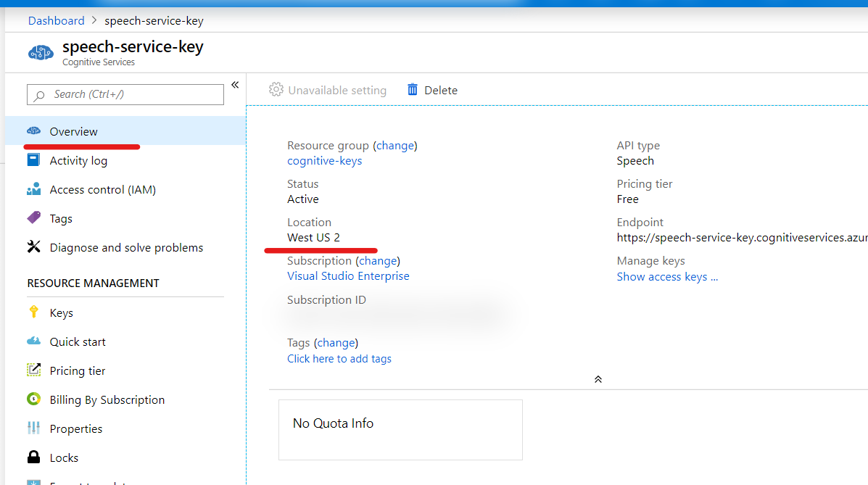Click the Delete toolbar button

coord(432,90)
